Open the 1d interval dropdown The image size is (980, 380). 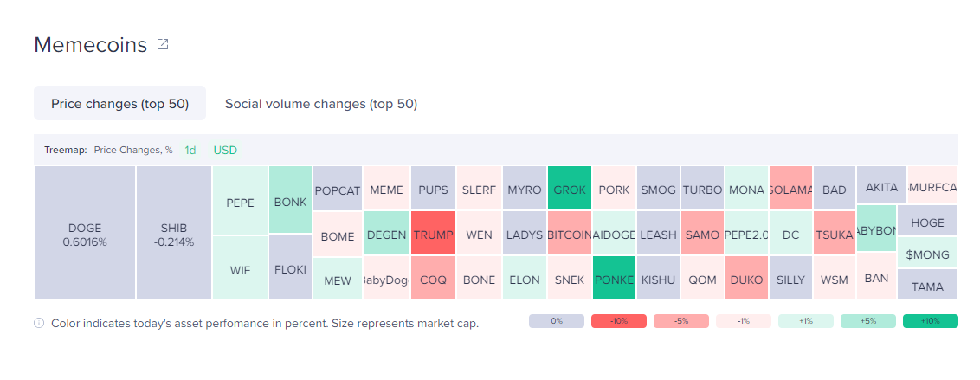coord(190,150)
